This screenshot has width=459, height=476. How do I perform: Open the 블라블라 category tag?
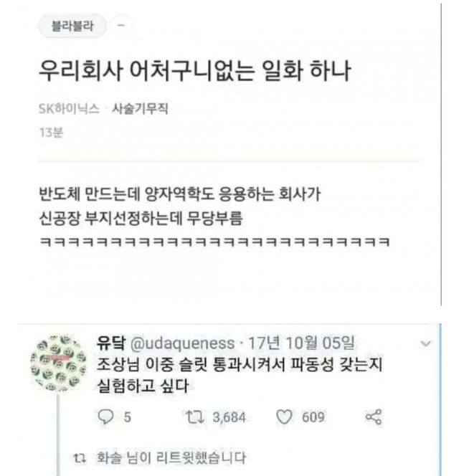point(72,26)
